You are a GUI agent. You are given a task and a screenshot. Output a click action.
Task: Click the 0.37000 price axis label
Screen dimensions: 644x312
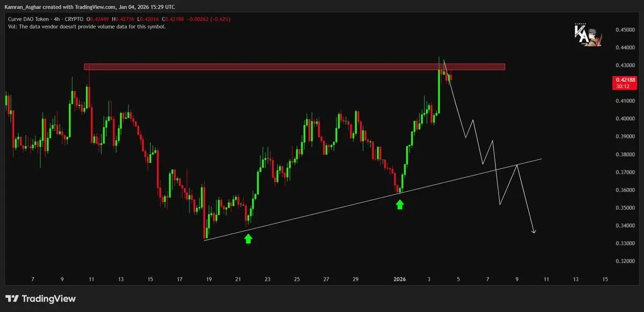coord(625,172)
